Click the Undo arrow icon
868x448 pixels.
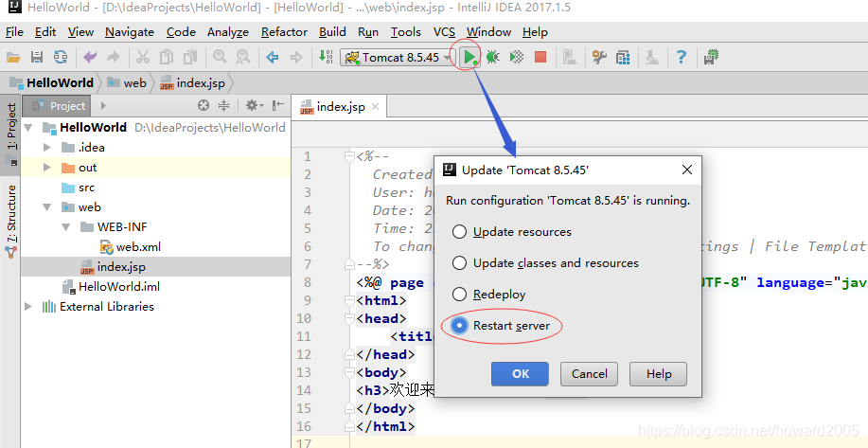point(90,57)
